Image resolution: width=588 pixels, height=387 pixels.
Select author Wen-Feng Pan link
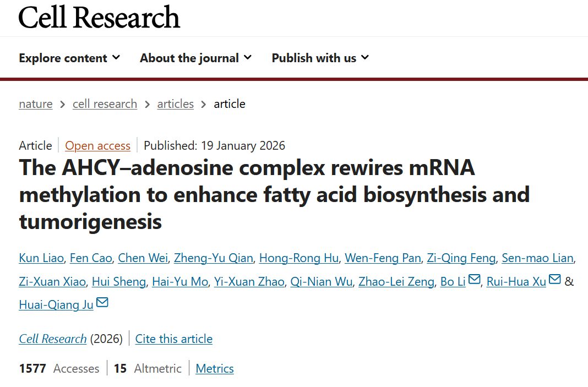[383, 258]
